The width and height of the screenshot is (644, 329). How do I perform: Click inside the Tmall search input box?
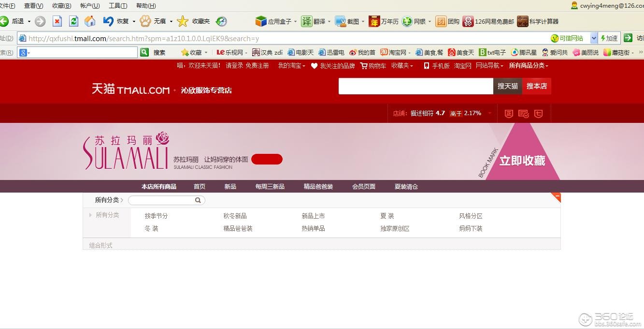(415, 86)
